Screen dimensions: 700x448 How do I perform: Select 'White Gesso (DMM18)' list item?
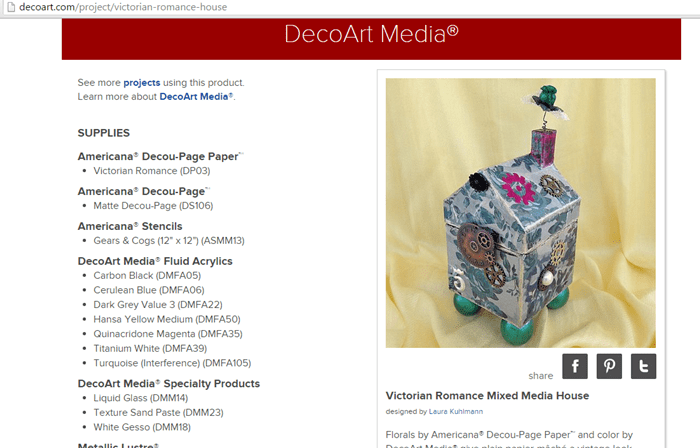(x=142, y=427)
